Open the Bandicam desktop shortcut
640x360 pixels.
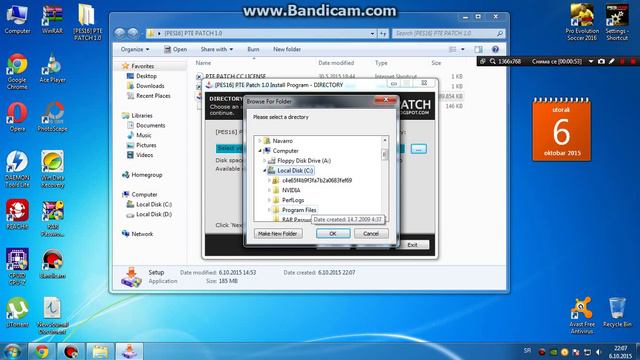52,264
